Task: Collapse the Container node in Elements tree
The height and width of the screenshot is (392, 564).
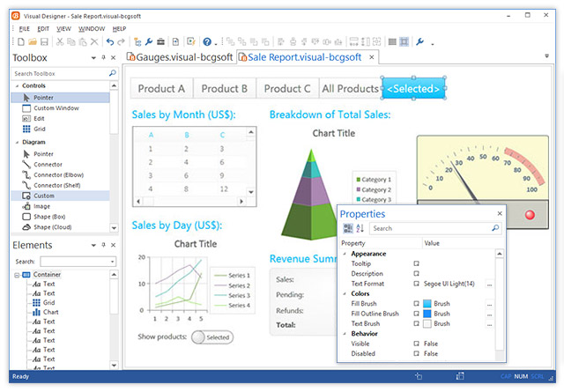Action: coord(17,275)
